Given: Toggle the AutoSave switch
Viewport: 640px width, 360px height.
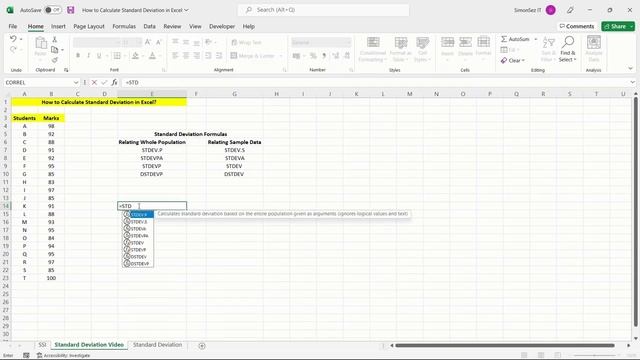Looking at the screenshot, I should pyautogui.click(x=53, y=10).
